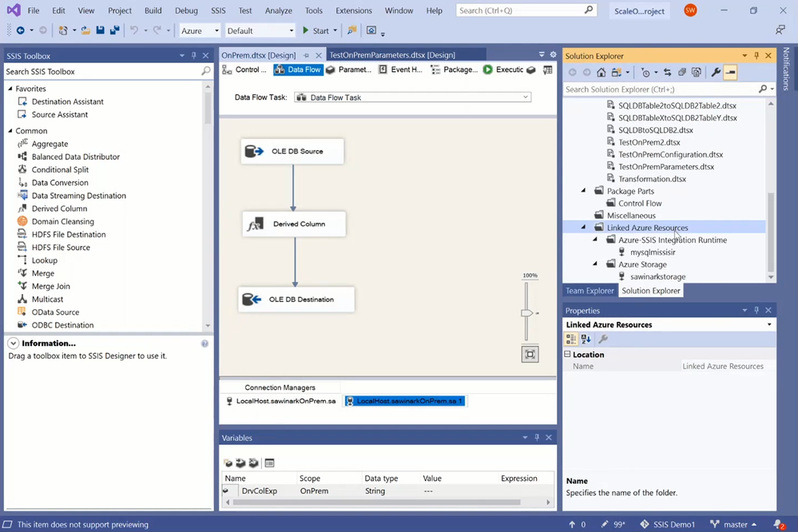Open the Properties object dropdown
This screenshot has width=798, height=532.
coord(769,324)
